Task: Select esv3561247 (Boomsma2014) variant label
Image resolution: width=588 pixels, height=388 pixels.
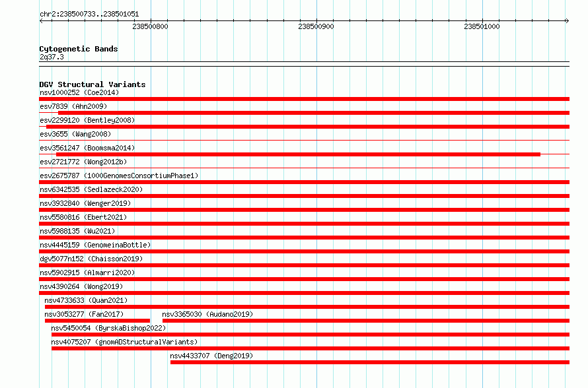Action: coord(87,148)
